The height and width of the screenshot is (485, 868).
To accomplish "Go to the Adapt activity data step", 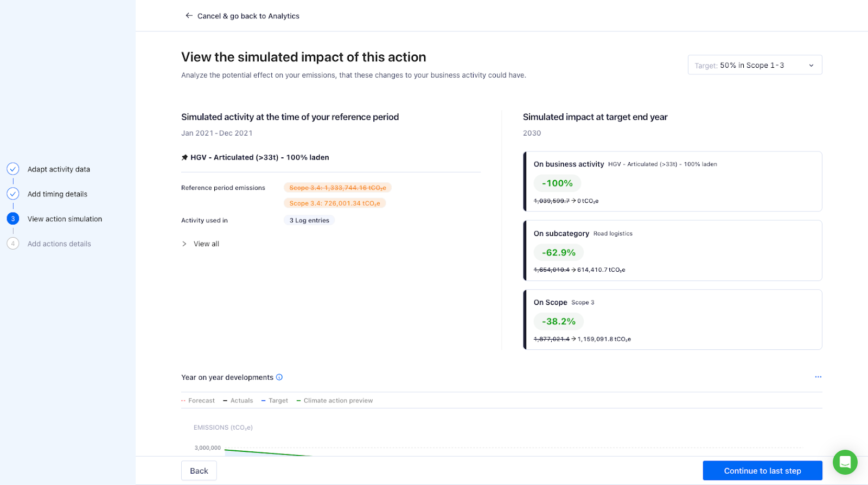I will click(59, 169).
